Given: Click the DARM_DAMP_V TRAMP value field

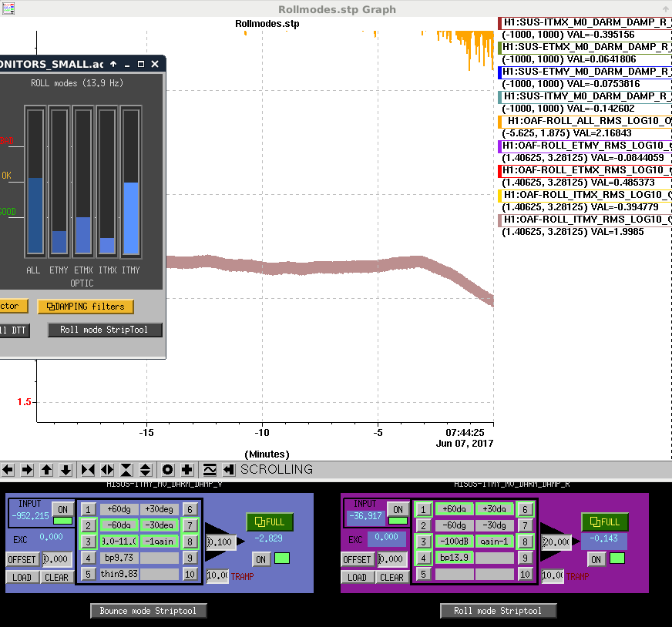Looking at the screenshot, I should pos(217,575).
